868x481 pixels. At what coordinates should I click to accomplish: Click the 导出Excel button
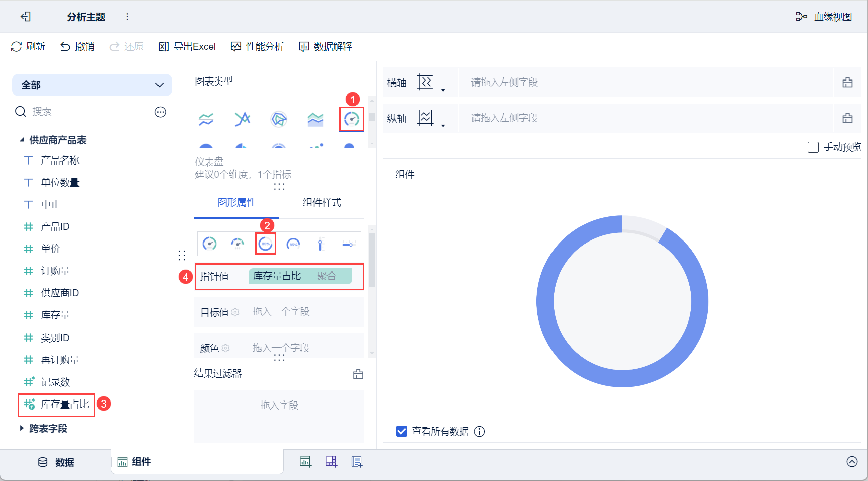187,47
